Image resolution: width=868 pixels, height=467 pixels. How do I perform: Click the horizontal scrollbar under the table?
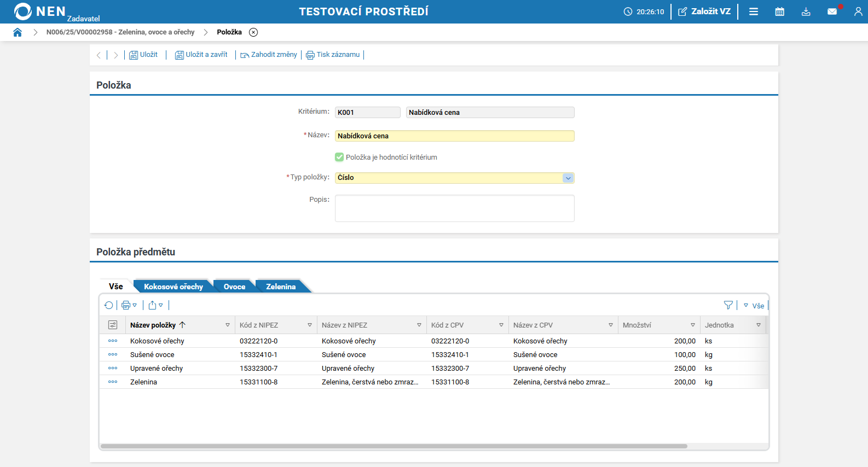point(394,446)
